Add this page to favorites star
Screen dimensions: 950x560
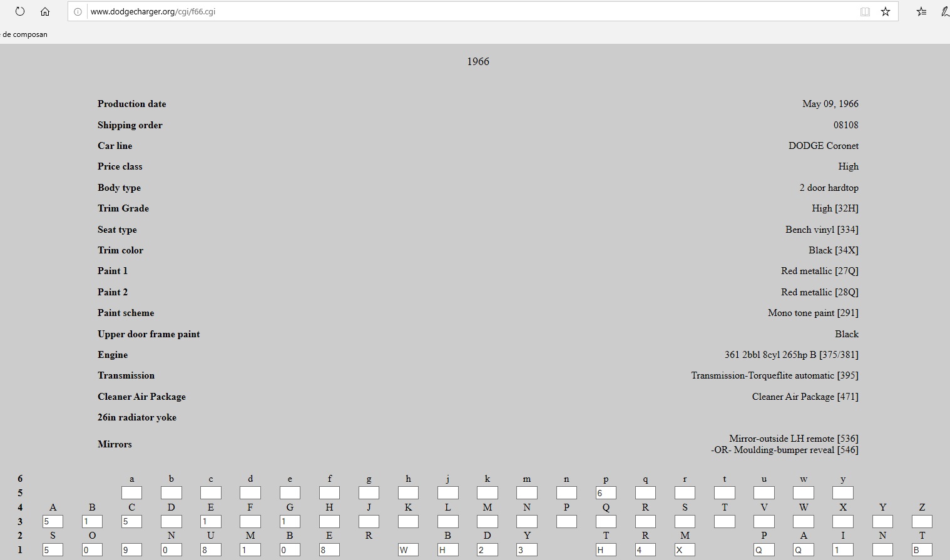click(x=886, y=12)
